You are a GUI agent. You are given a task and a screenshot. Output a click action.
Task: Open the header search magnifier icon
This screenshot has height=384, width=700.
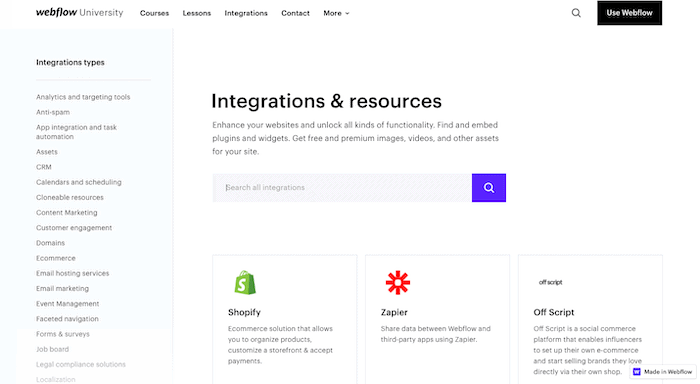(576, 13)
